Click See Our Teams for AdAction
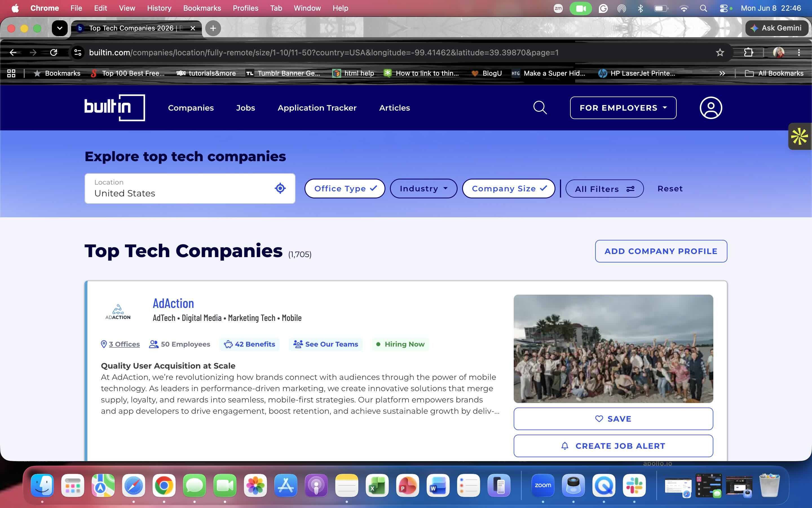Screen dimensions: 812x508 (325, 344)
